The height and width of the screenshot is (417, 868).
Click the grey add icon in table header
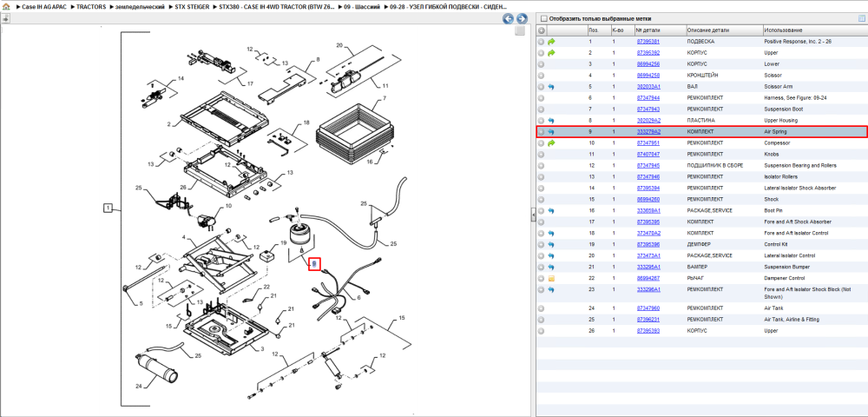point(542,30)
